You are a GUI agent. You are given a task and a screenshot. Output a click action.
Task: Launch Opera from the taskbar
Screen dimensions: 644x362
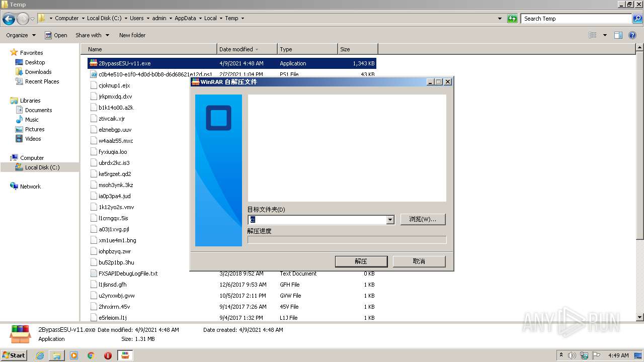pos(108,355)
